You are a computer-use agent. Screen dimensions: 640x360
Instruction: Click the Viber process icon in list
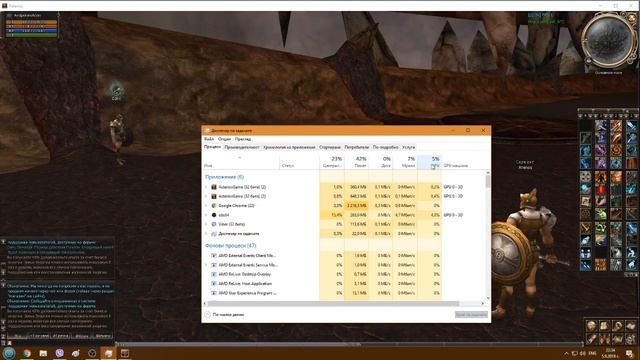[x=213, y=224]
